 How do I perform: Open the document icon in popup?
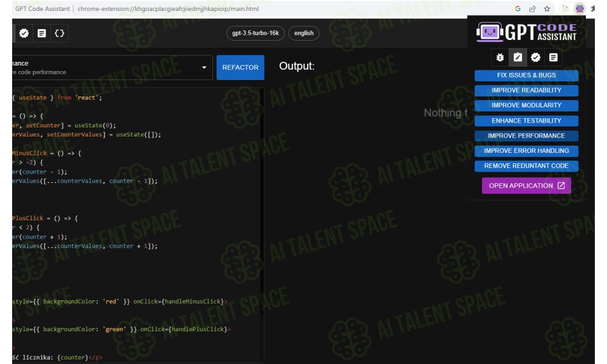point(553,58)
